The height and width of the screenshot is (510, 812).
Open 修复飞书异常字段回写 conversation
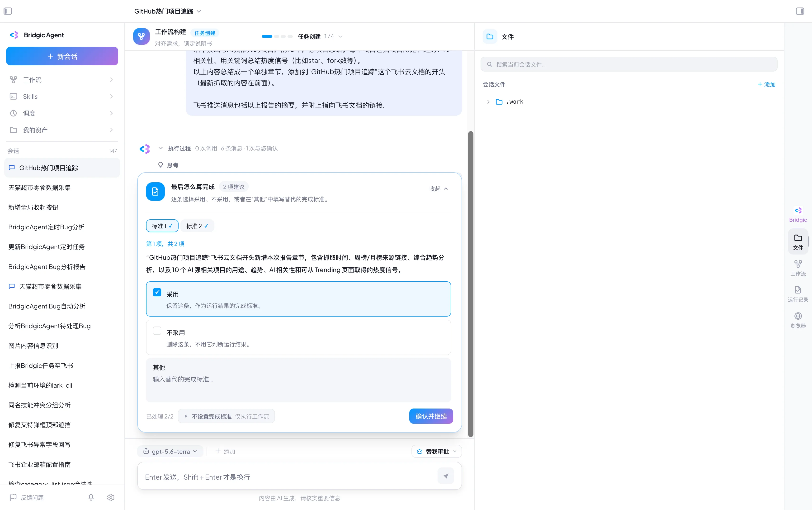coord(62,445)
